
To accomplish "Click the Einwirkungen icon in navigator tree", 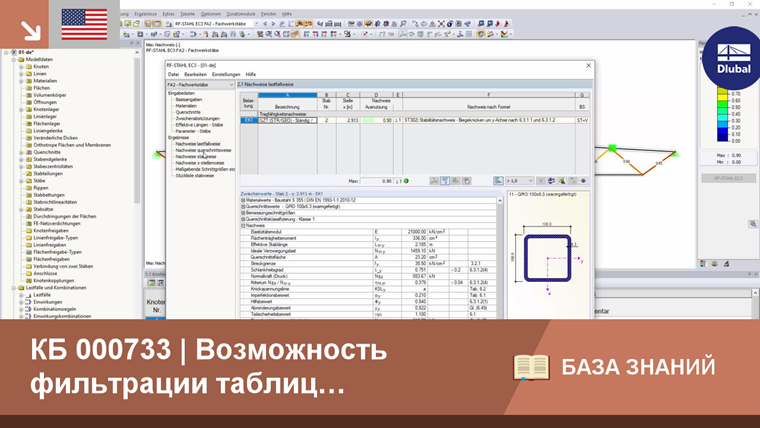I will tap(28, 302).
